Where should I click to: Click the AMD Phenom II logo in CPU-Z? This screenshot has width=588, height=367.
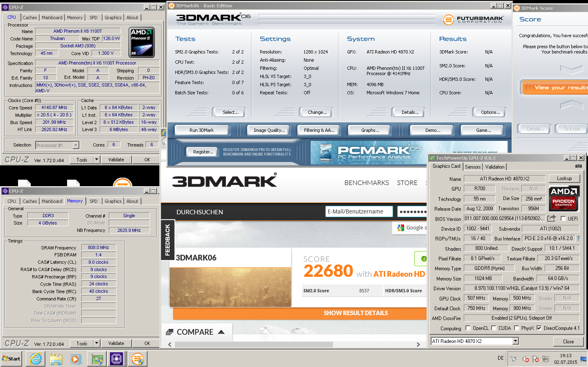(x=141, y=42)
